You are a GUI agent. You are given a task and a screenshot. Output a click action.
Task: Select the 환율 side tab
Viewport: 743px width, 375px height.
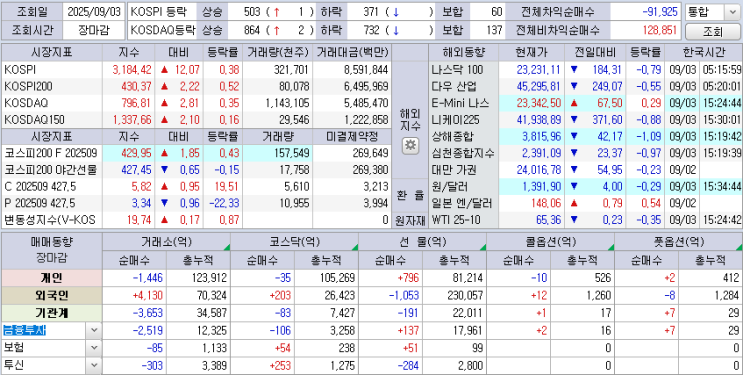tap(410, 196)
